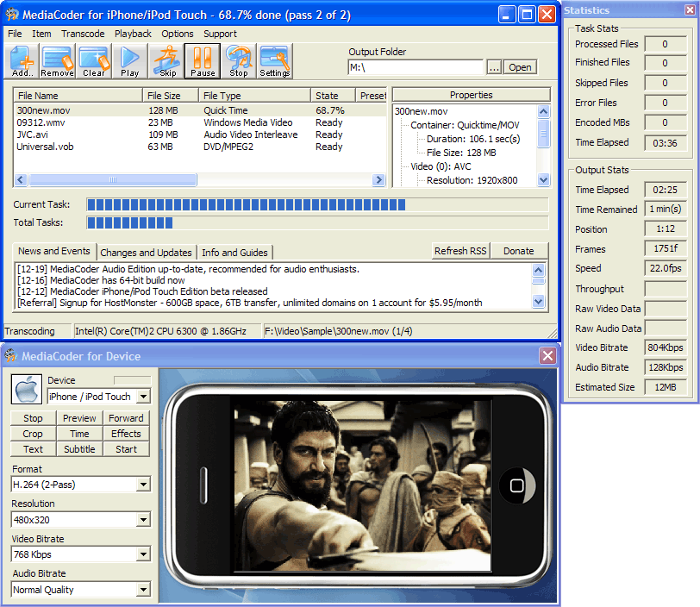Open the Options menu
This screenshot has width=700, height=607.
[x=178, y=34]
